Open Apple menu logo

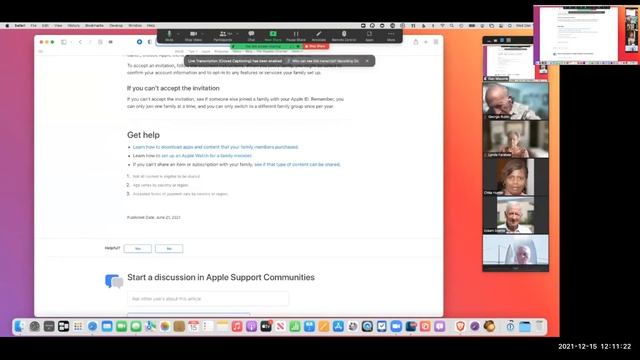pyautogui.click(x=7, y=25)
